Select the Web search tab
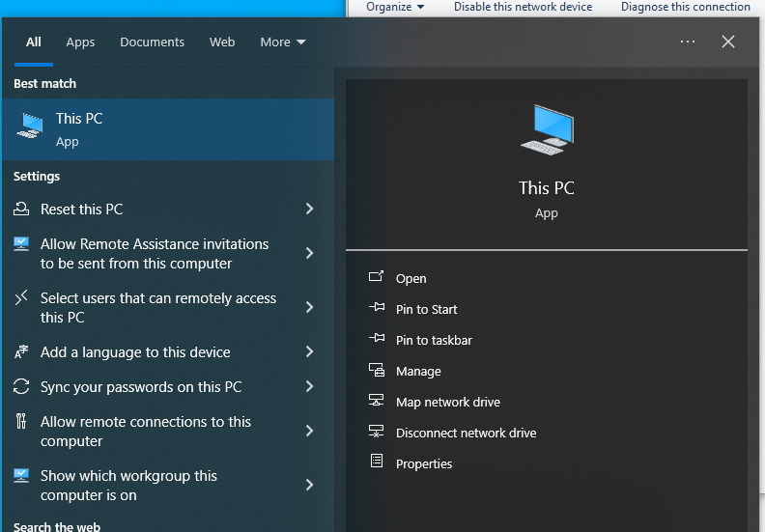 [x=222, y=42]
